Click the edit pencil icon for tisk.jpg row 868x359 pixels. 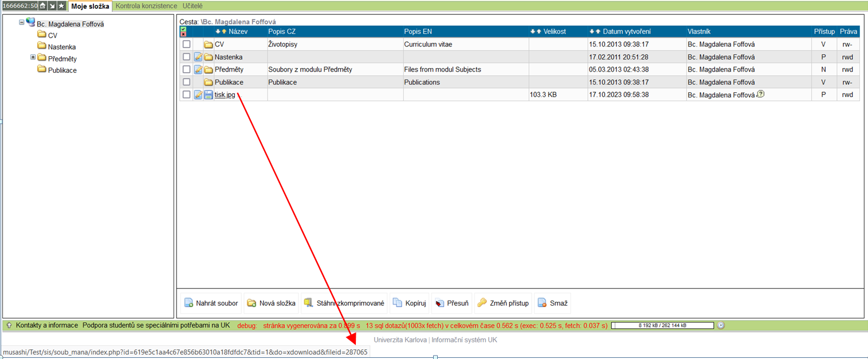pyautogui.click(x=198, y=94)
